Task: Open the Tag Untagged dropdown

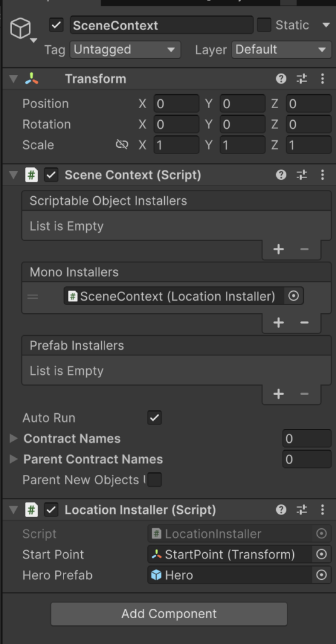Action: (x=125, y=50)
